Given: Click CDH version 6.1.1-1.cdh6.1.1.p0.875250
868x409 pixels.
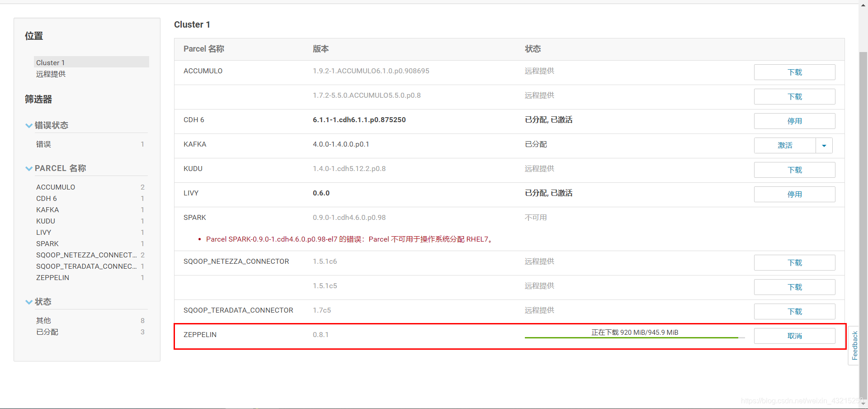Looking at the screenshot, I should 359,120.
